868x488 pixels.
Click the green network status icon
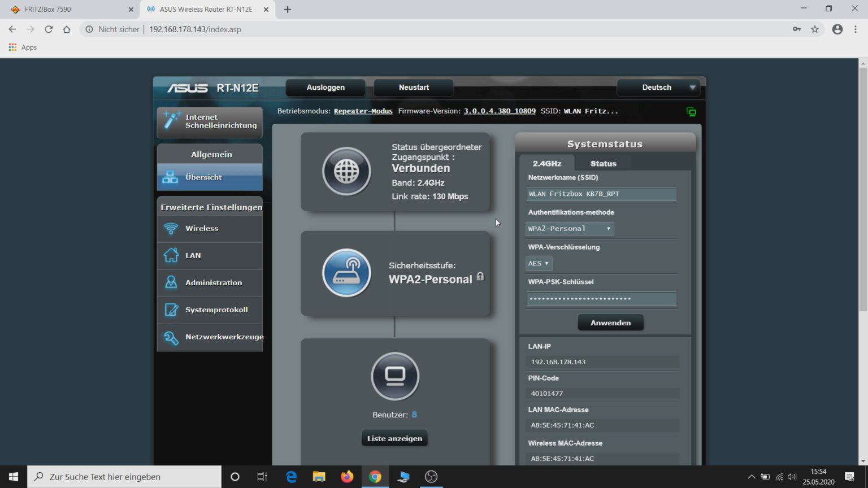coord(691,112)
